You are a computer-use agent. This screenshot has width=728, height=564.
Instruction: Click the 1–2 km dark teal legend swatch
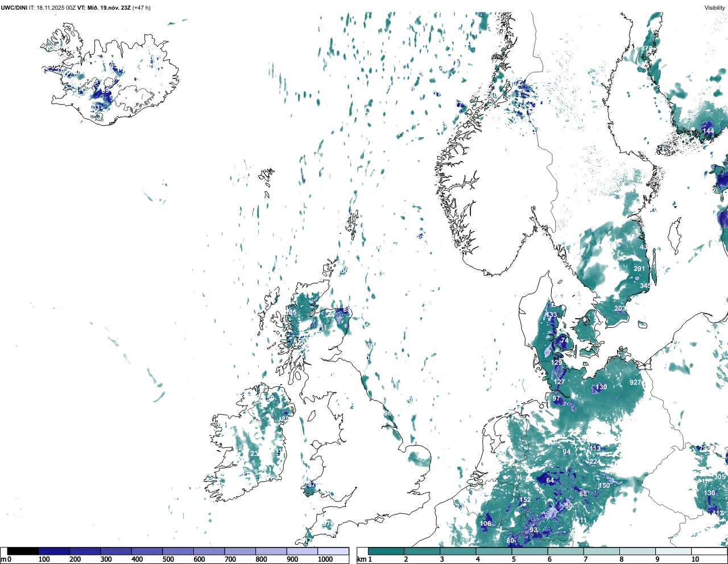point(386,551)
